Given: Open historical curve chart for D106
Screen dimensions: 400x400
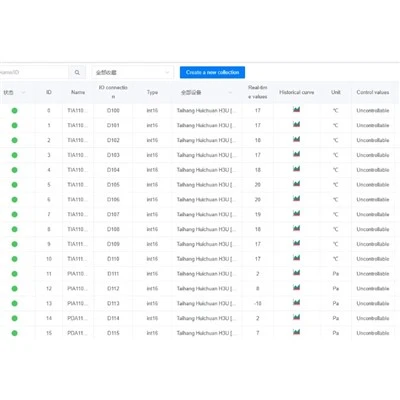Looking at the screenshot, I should (296, 198).
